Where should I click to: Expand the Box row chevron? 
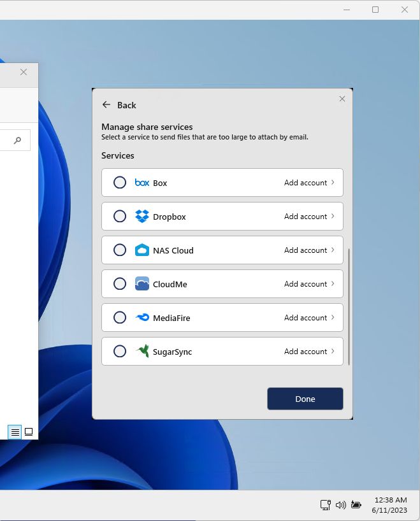pos(333,182)
